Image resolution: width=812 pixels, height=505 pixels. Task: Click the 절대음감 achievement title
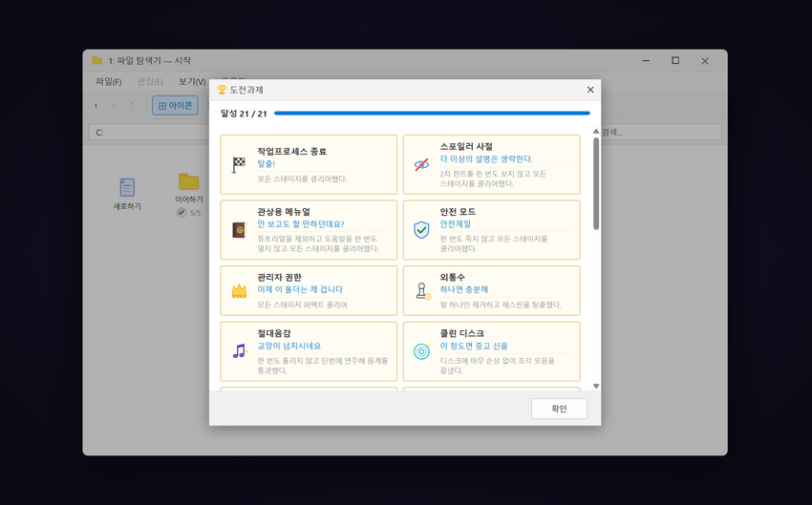coord(274,333)
